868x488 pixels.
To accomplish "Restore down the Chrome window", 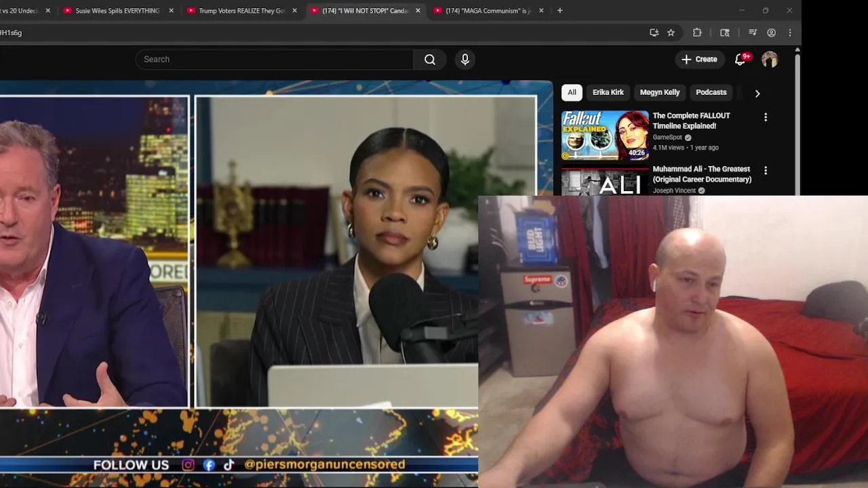I will click(765, 10).
